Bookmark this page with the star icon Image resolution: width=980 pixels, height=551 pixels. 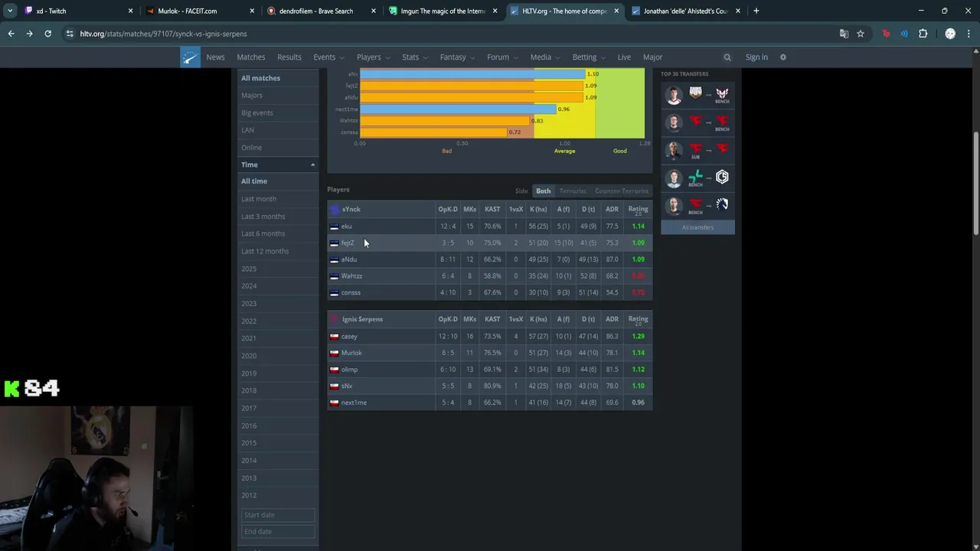pos(861,34)
